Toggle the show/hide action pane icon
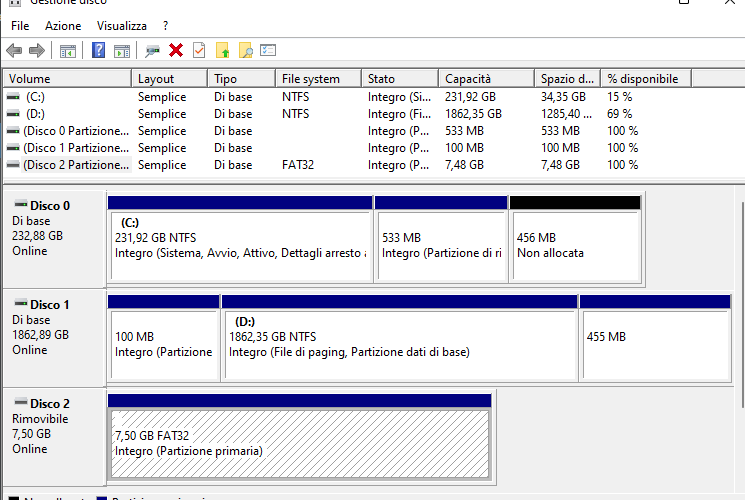This screenshot has height=500, width=745. [x=122, y=51]
